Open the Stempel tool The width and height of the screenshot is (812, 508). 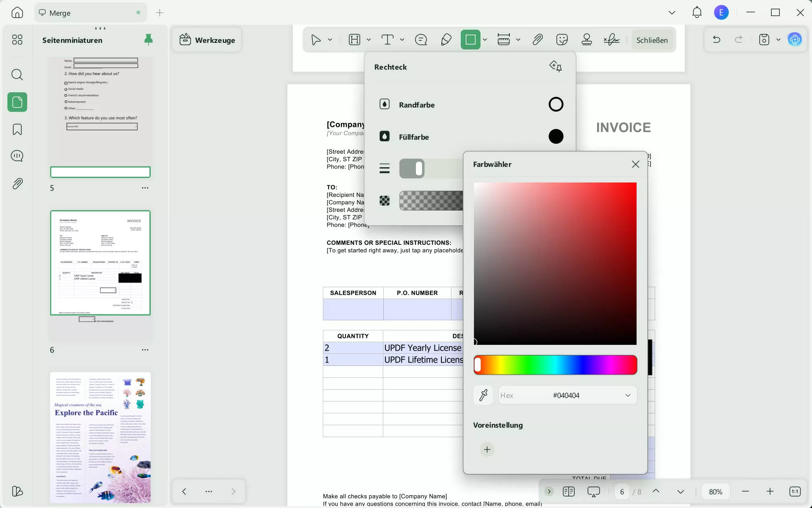(x=586, y=40)
